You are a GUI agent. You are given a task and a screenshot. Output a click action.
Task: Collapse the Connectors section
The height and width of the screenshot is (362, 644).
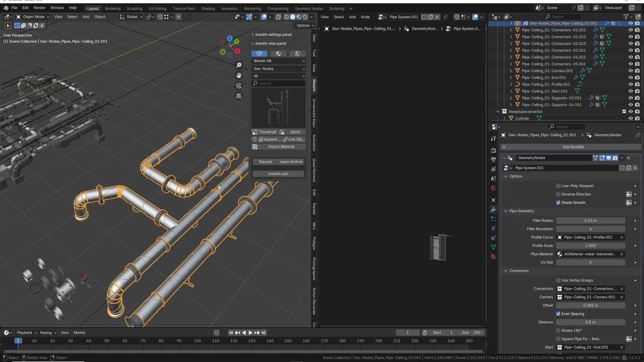[x=506, y=271]
